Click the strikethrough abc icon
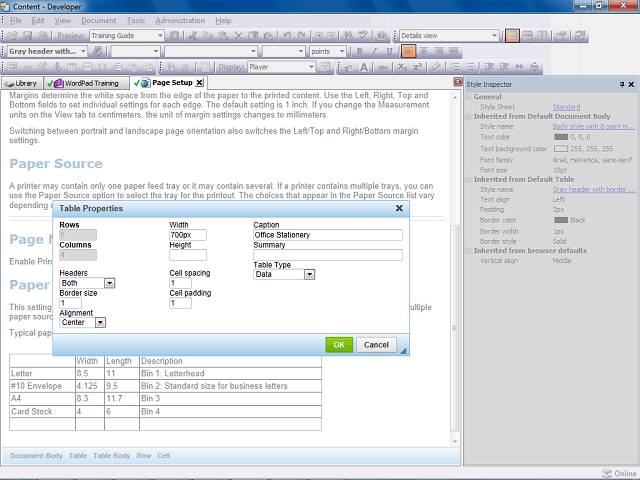Screen dimensions: 640x480 pyautogui.click(x=383, y=67)
